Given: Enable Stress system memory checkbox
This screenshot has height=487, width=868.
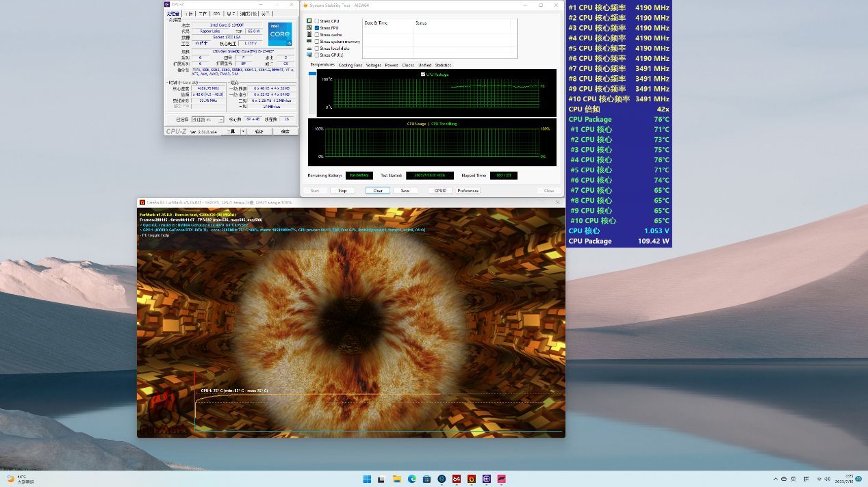Looking at the screenshot, I should [316, 42].
